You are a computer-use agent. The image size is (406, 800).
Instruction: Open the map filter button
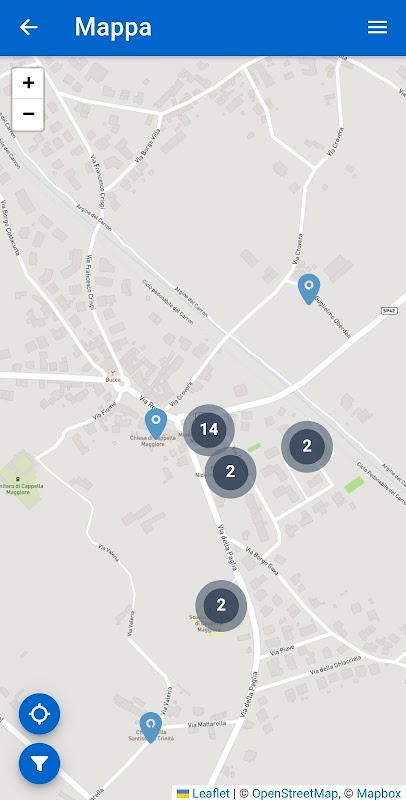point(39,764)
